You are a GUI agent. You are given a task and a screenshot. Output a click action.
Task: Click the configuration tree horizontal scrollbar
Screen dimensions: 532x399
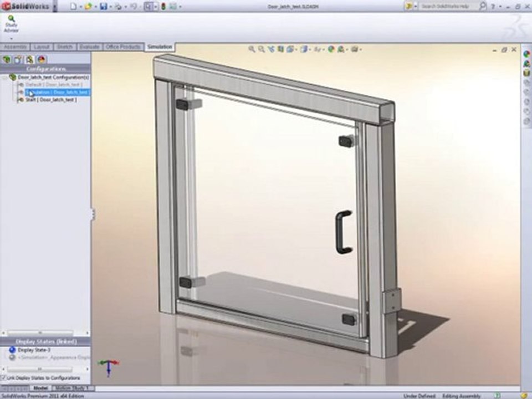click(40, 333)
